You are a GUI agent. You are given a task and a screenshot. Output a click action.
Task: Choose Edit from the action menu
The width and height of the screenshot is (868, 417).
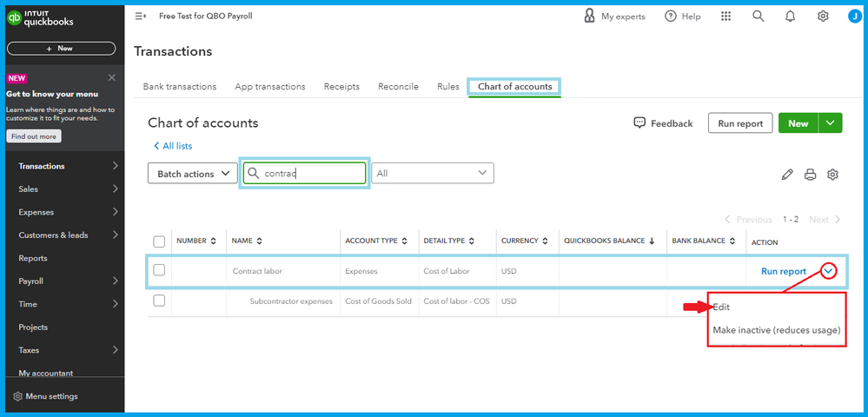(x=721, y=307)
